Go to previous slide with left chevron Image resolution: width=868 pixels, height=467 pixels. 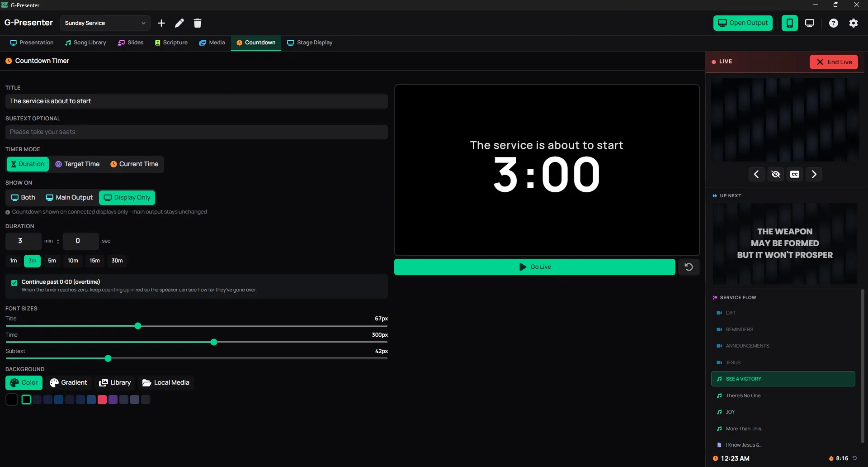click(756, 174)
